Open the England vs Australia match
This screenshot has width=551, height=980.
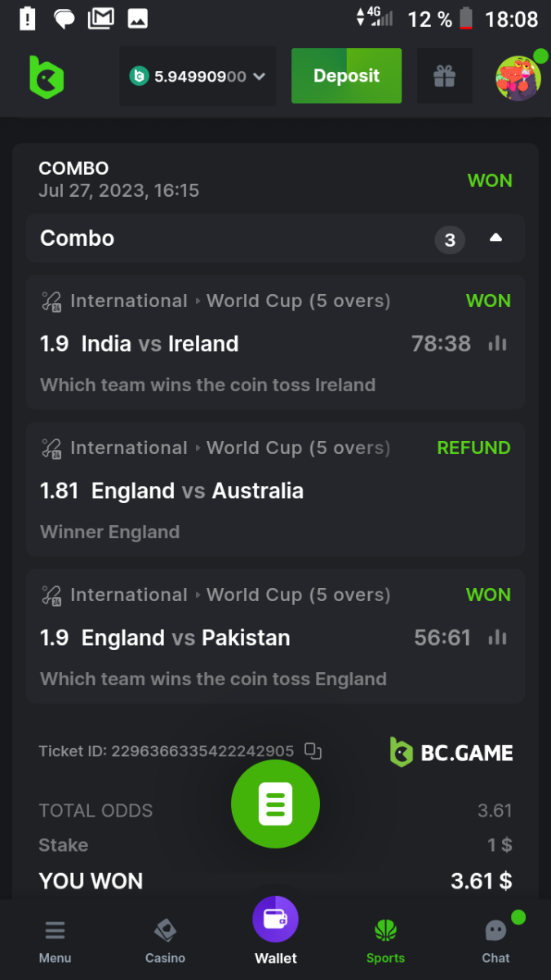pyautogui.click(x=198, y=491)
